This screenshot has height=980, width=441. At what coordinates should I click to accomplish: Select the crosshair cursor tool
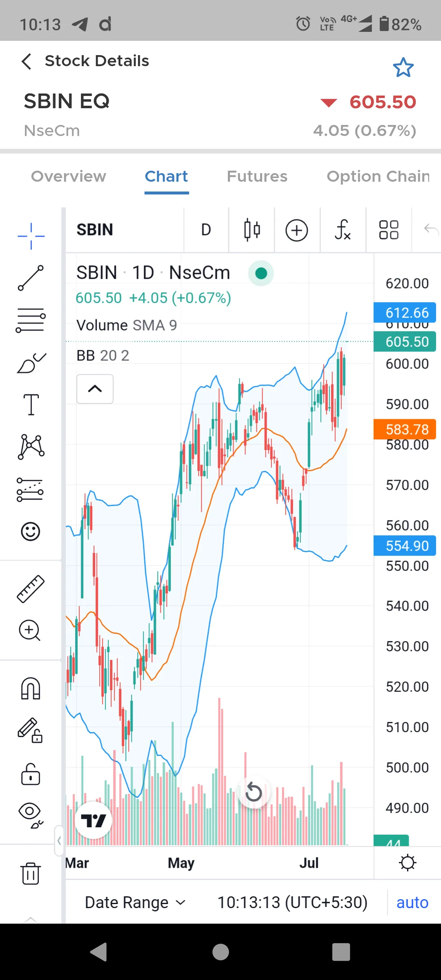click(31, 236)
